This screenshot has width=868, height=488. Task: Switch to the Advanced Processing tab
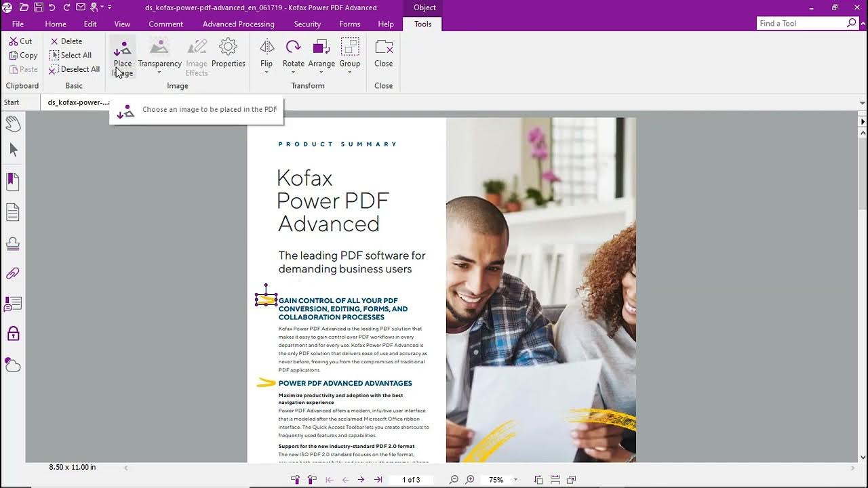pyautogui.click(x=239, y=24)
